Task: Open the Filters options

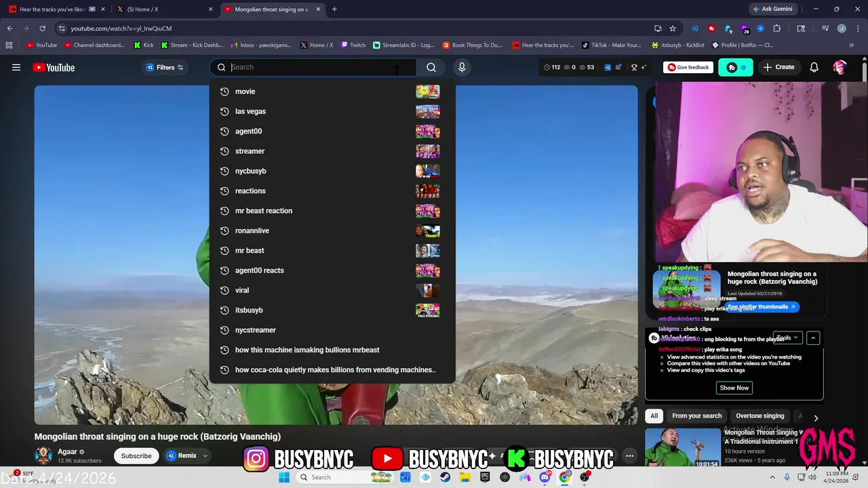Action: click(165, 67)
